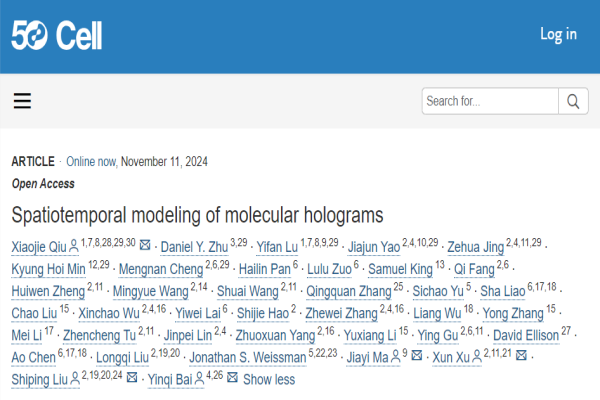Click Log in at top right

tap(558, 34)
